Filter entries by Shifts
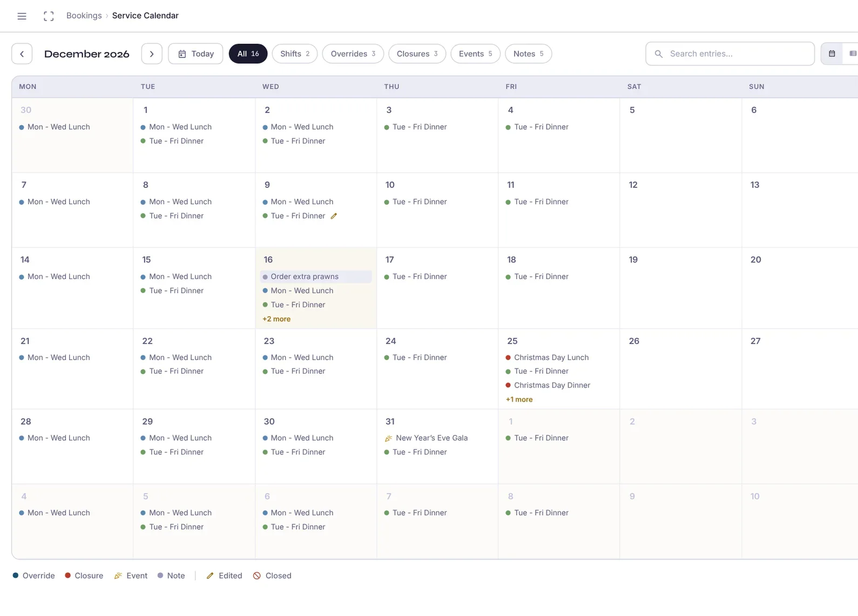This screenshot has height=616, width=858. (x=295, y=54)
